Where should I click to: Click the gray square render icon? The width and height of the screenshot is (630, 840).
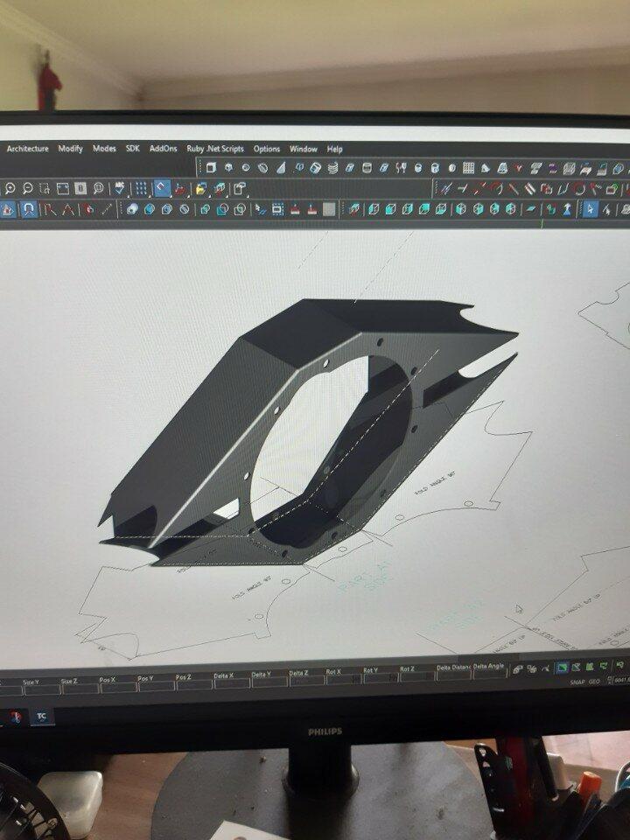pos(329,209)
